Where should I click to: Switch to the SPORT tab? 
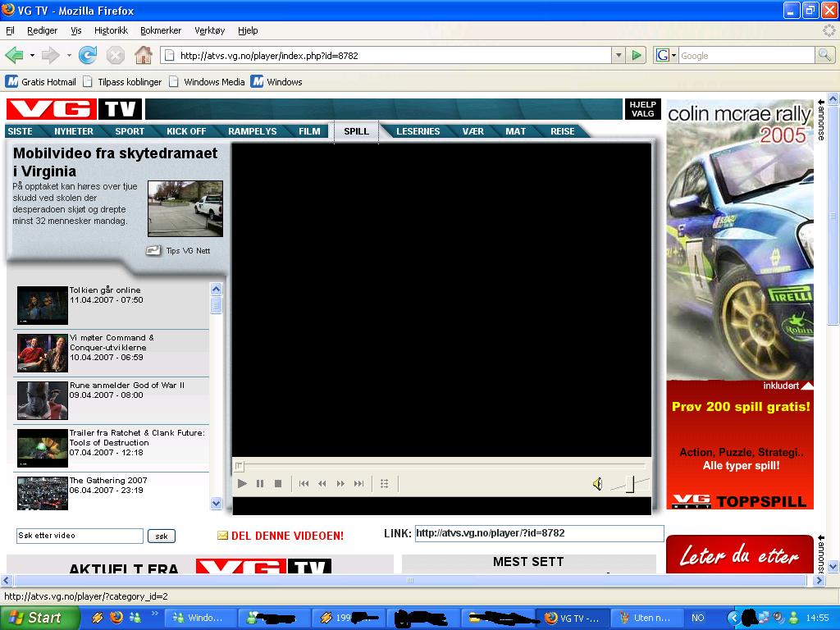pyautogui.click(x=130, y=131)
